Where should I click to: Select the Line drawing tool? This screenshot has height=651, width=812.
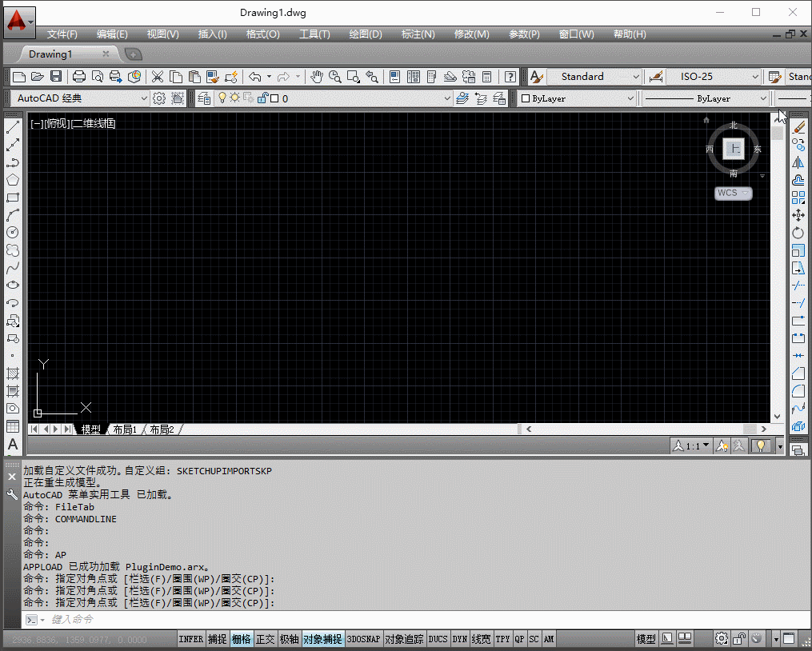coord(12,128)
